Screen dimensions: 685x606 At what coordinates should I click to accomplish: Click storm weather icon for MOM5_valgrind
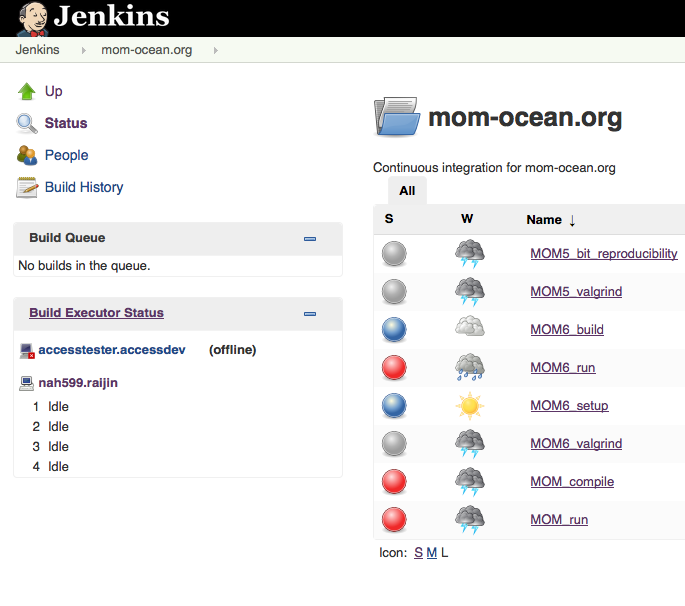coord(470,291)
